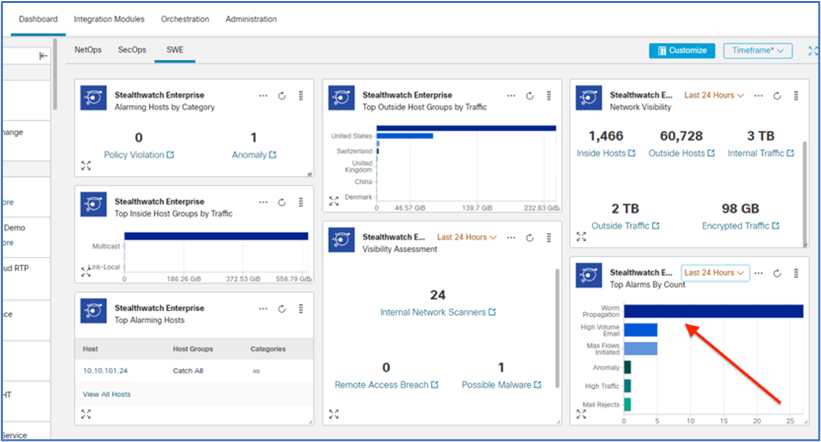The image size is (821, 442).
Task: Expand Top Outside Host Groups widget fullscreen
Action: (334, 201)
